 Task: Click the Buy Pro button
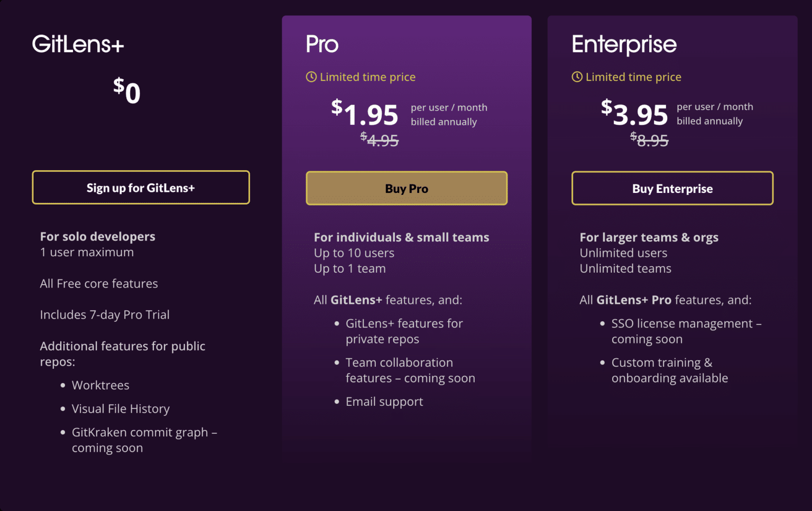pyautogui.click(x=407, y=188)
